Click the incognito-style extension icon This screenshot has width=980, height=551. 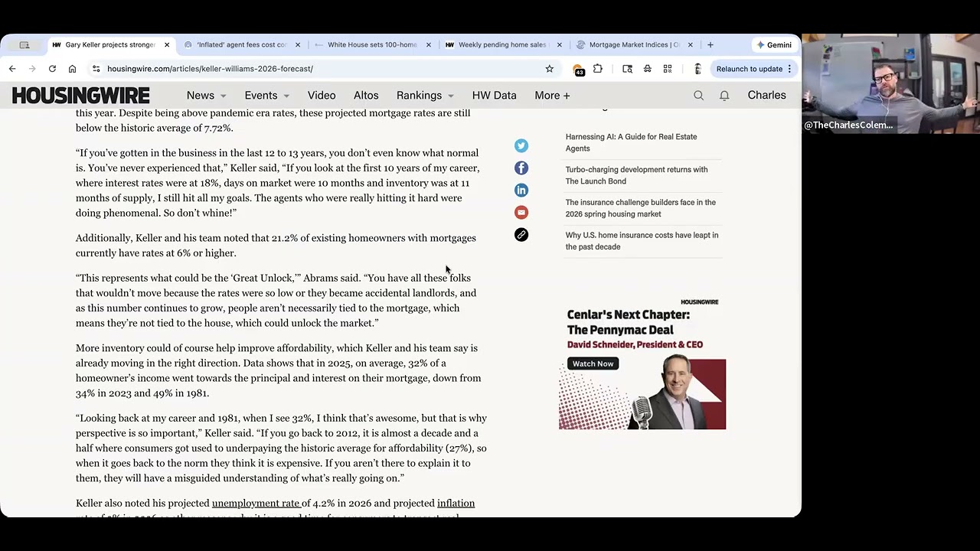click(648, 69)
